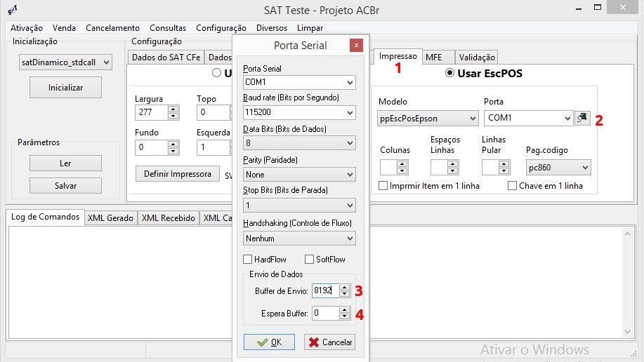Increase Espera Buffer with up arrow
Image resolution: width=644 pixels, height=362 pixels.
(345, 309)
